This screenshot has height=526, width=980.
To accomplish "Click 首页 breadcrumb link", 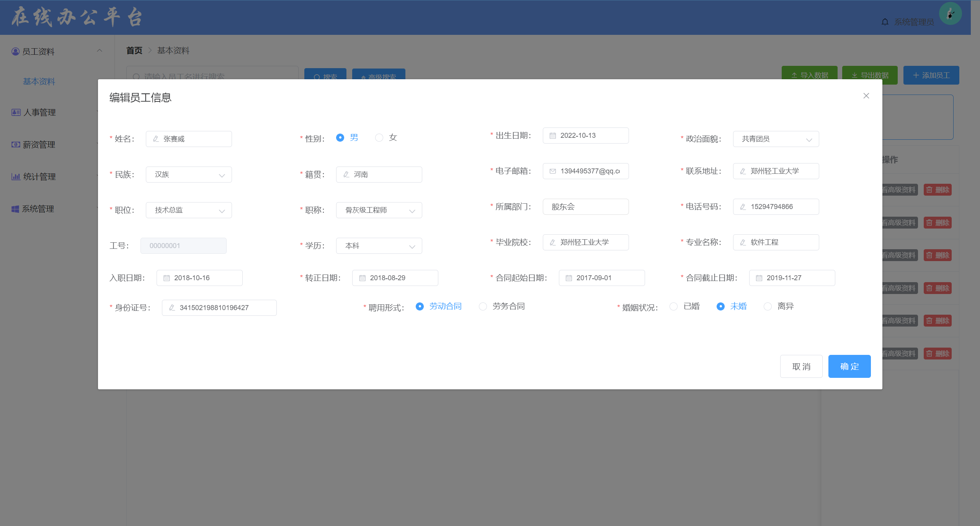I will point(134,51).
